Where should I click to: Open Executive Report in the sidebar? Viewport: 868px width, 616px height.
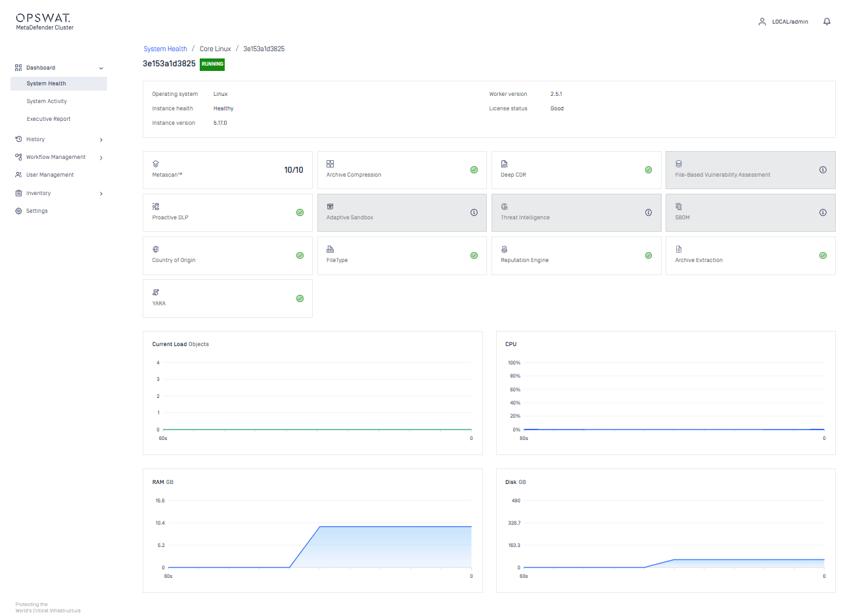pos(49,119)
